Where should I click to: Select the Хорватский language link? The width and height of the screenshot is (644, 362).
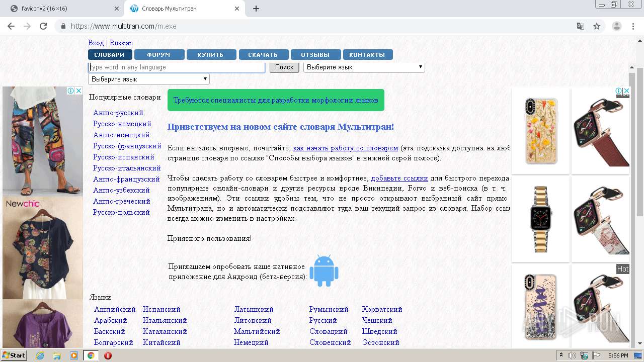click(382, 309)
